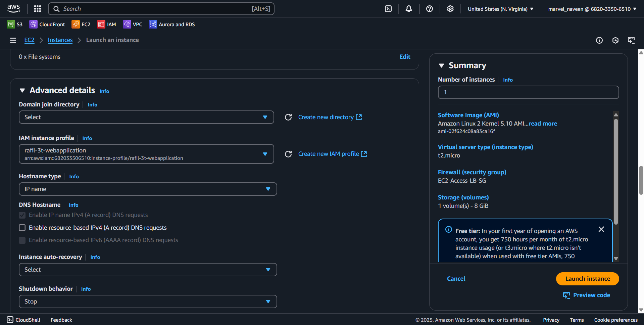644x325 pixels.
Task: Click the CloudShell icon in the footer
Action: tap(10, 320)
